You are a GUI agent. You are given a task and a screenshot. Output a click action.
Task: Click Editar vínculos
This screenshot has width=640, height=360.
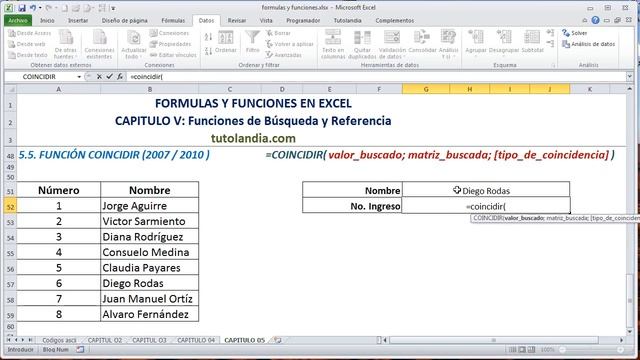173,55
